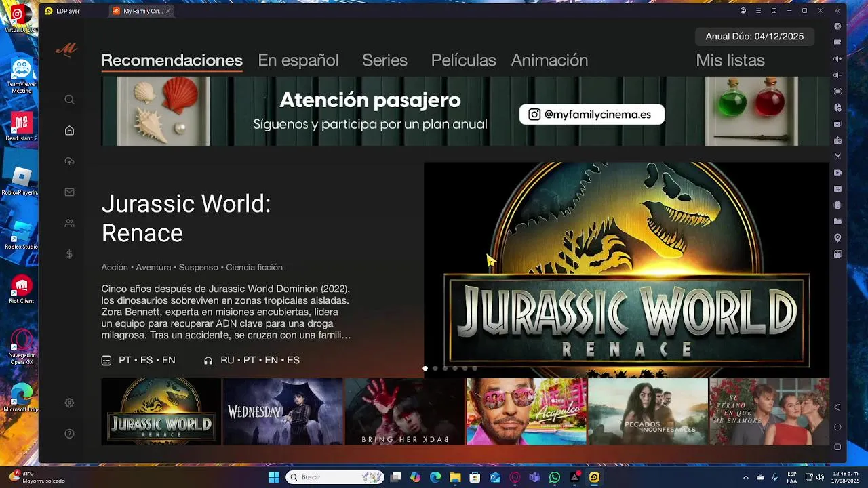Open Opera GX from taskbar
Image resolution: width=868 pixels, height=488 pixels.
(515, 477)
